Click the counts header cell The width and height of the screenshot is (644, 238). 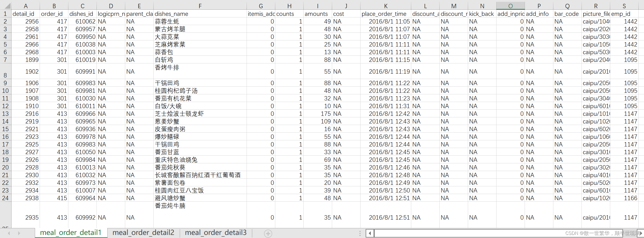tap(289, 14)
